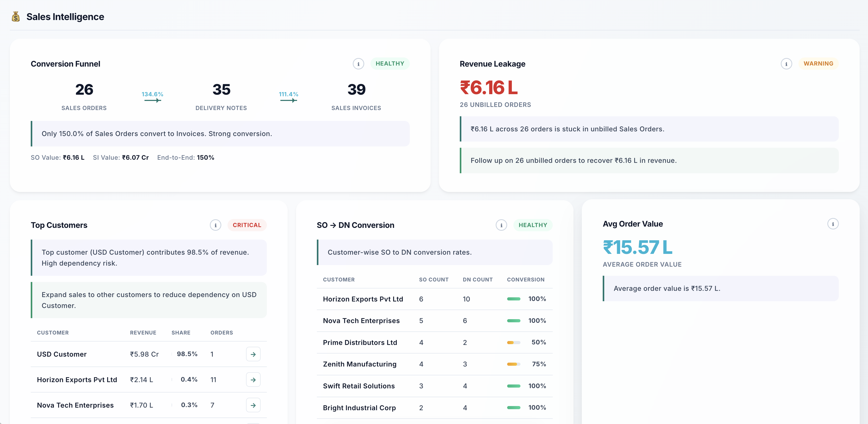The height and width of the screenshot is (424, 868).
Task: Click arrow button in USD Customer row
Action: pos(253,354)
